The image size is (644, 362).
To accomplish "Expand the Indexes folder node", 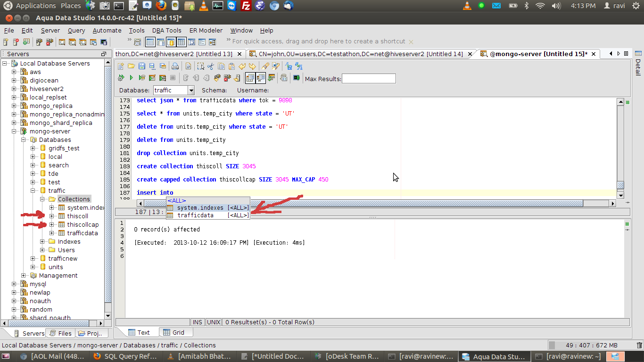I will point(42,241).
